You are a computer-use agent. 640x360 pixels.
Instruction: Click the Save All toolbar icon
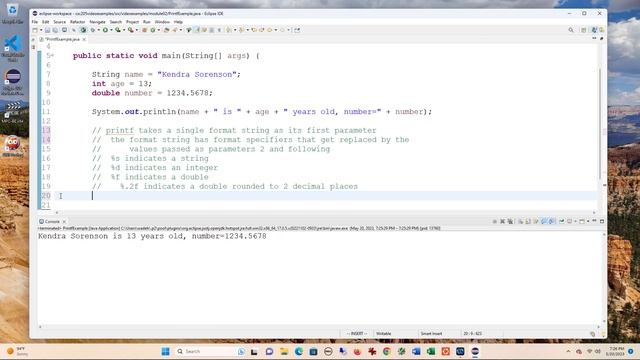pos(55,30)
